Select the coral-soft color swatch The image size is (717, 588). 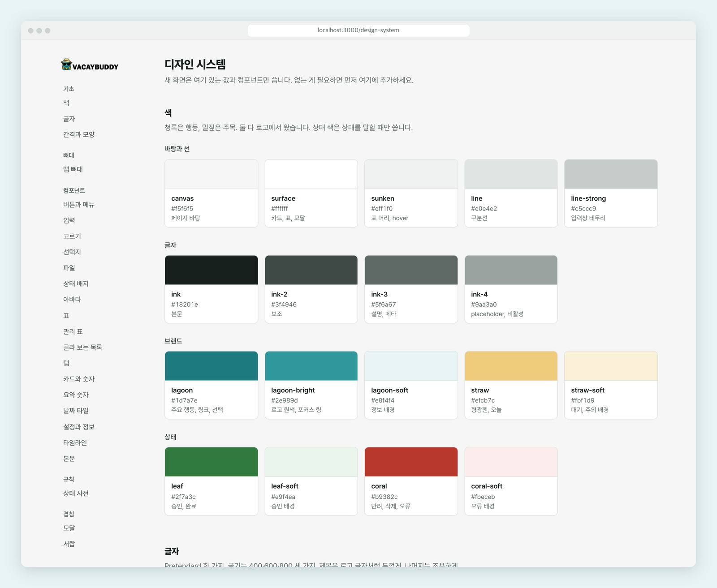pyautogui.click(x=511, y=462)
